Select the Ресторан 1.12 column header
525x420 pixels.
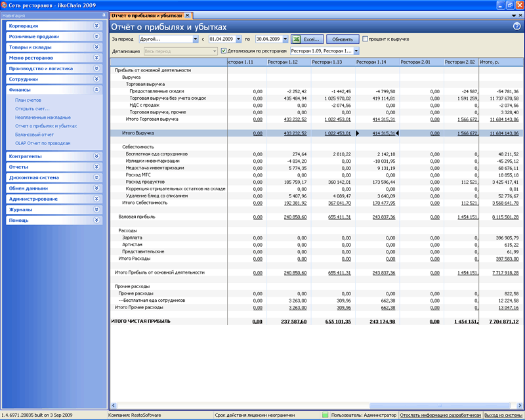289,62
